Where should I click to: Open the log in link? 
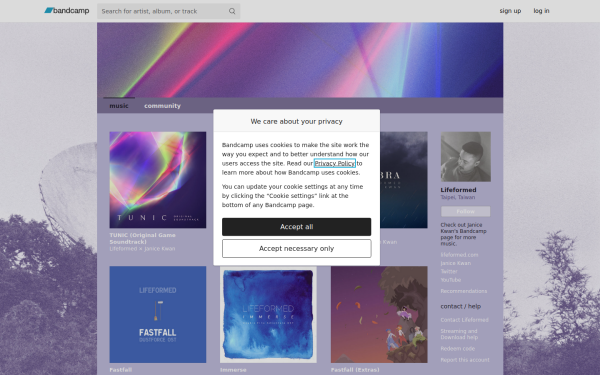(541, 11)
